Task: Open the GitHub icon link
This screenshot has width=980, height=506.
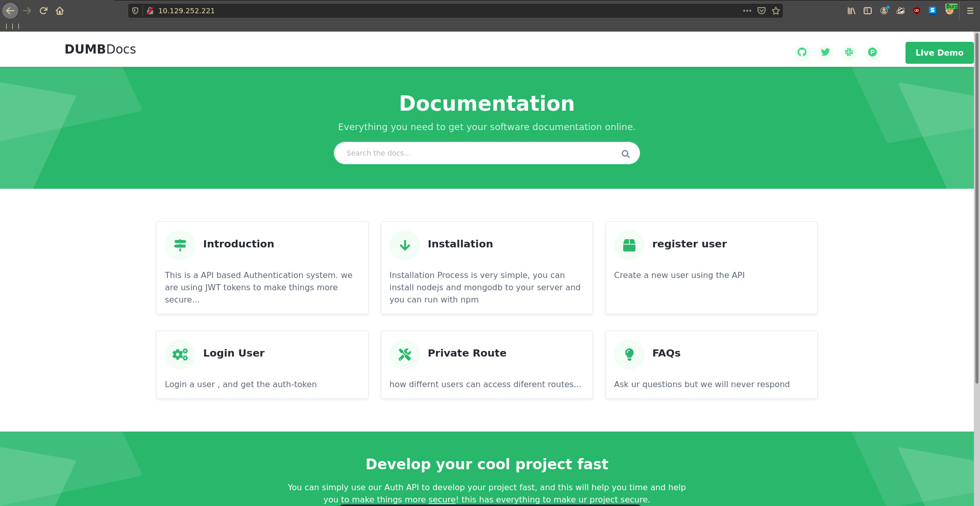Action: (802, 52)
